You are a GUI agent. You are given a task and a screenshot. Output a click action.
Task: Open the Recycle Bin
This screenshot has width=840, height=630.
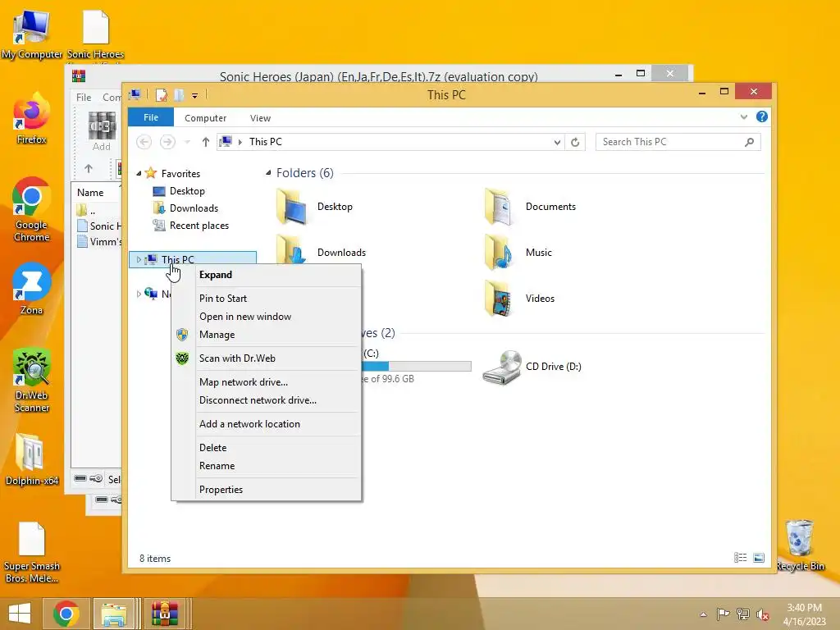pyautogui.click(x=800, y=546)
